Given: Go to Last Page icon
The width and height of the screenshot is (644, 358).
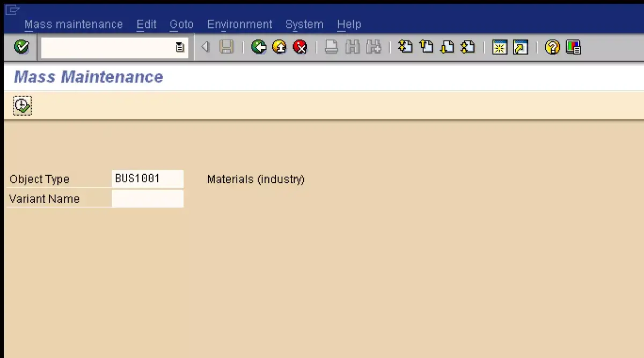Looking at the screenshot, I should click(468, 47).
